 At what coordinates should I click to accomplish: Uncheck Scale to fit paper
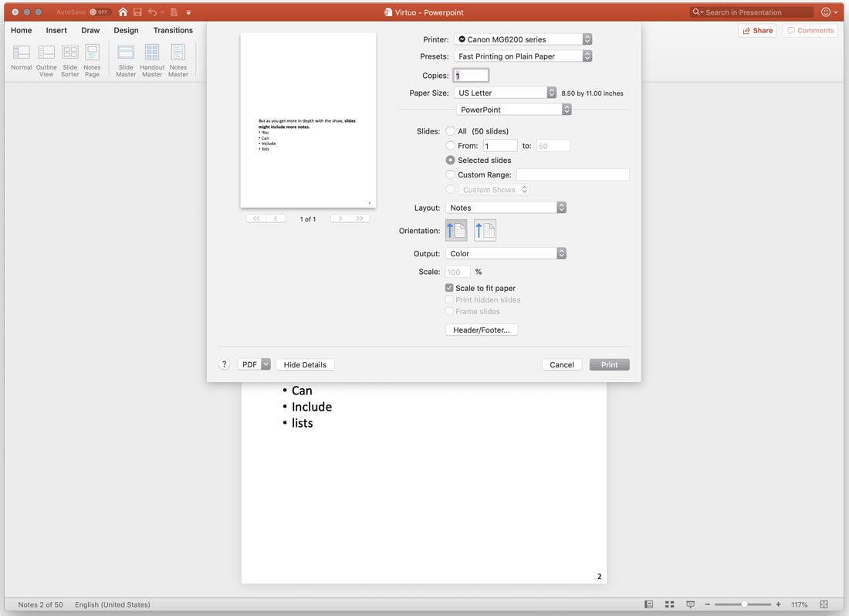pos(450,288)
